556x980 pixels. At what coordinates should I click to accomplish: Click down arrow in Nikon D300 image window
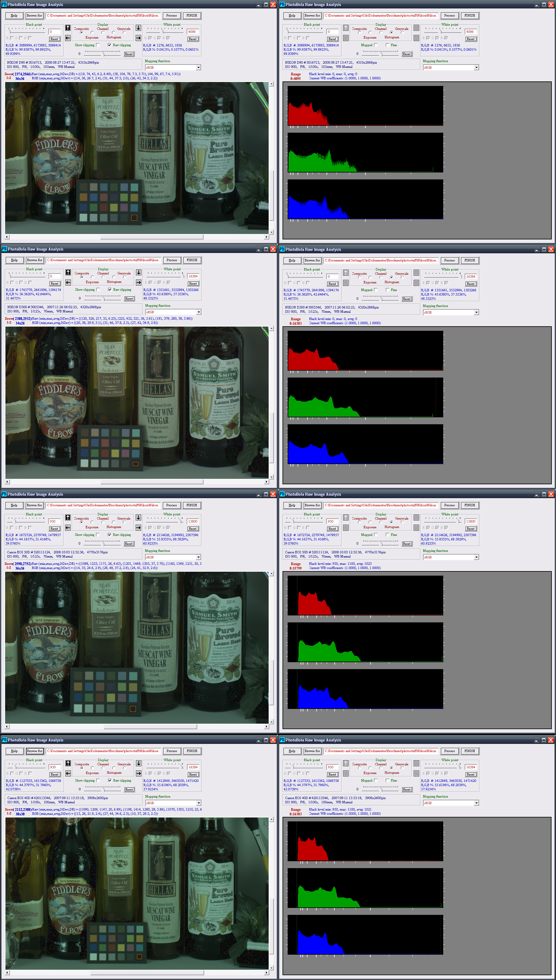pyautogui.click(x=139, y=272)
